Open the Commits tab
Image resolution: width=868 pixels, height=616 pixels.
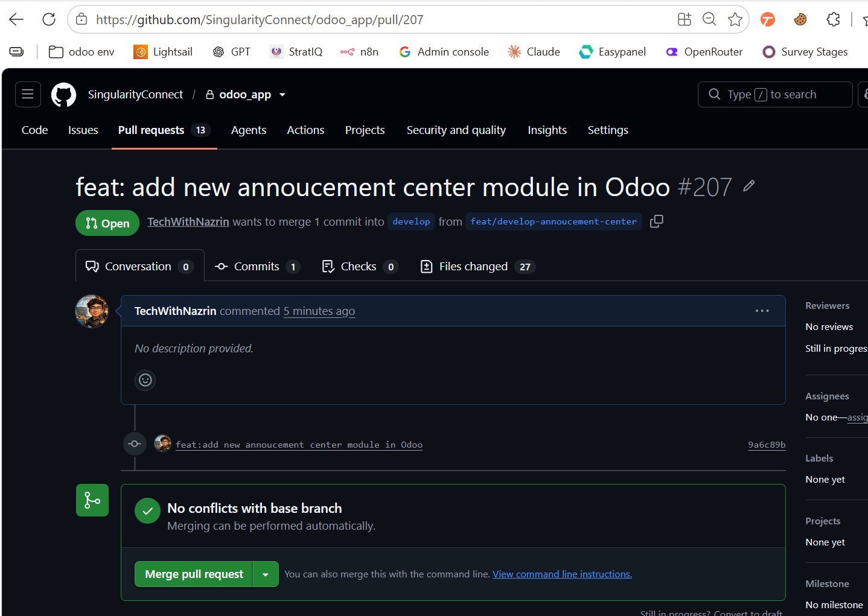pyautogui.click(x=258, y=267)
